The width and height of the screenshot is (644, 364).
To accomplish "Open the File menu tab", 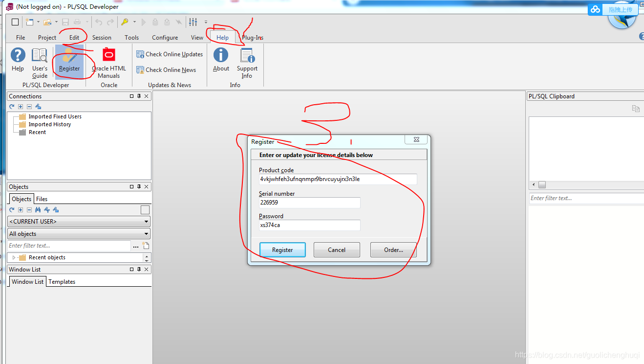I will point(21,38).
